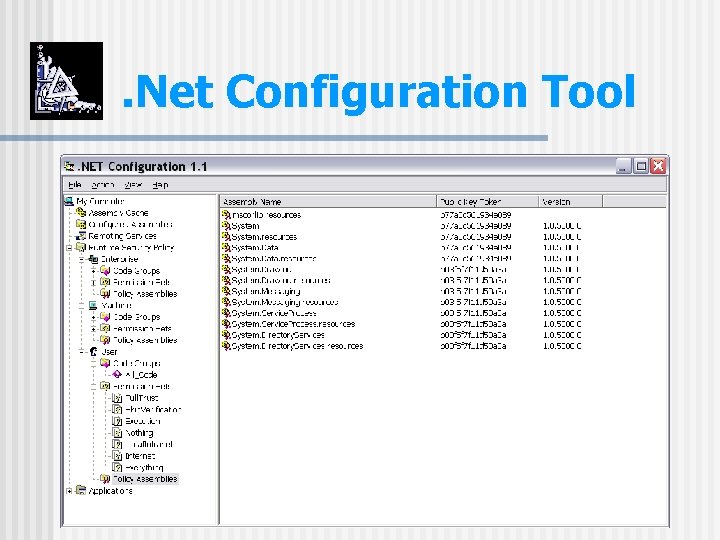Open the File menu
Viewport: 720px width, 540px height.
[75, 185]
